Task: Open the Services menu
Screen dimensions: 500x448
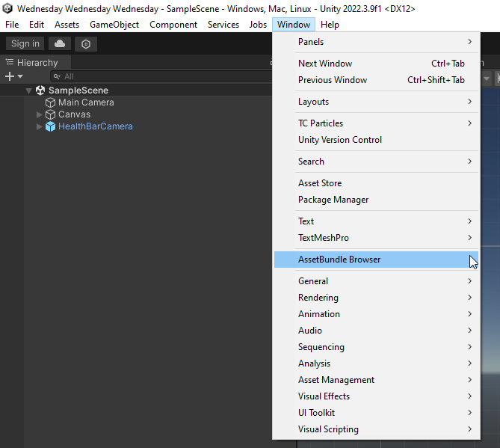Action: click(x=223, y=25)
